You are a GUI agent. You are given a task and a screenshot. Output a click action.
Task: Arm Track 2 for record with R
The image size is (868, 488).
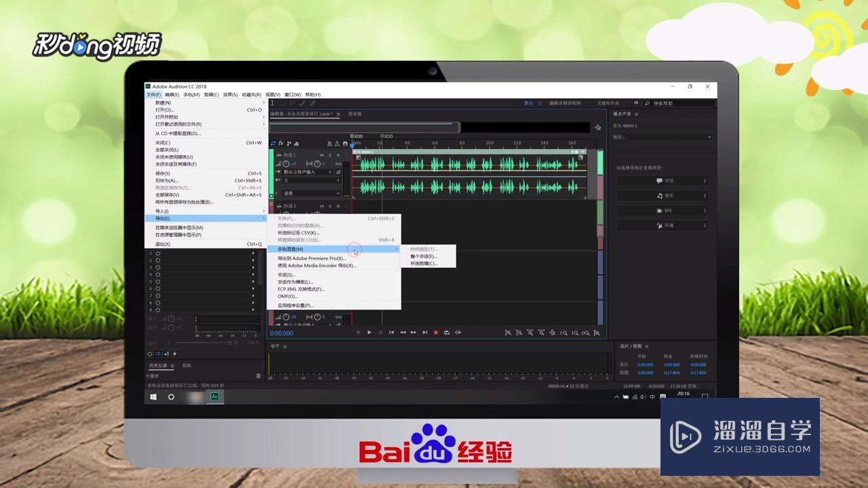(338, 206)
